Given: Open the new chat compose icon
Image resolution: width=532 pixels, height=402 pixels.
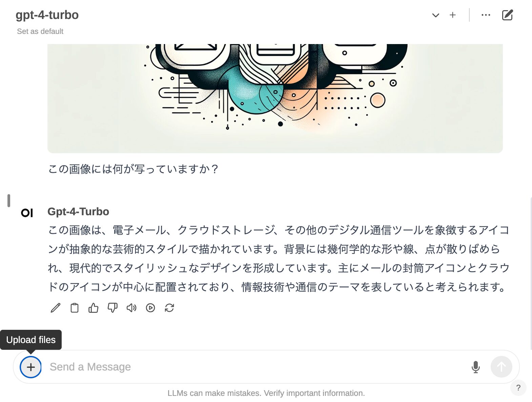Looking at the screenshot, I should [x=507, y=15].
